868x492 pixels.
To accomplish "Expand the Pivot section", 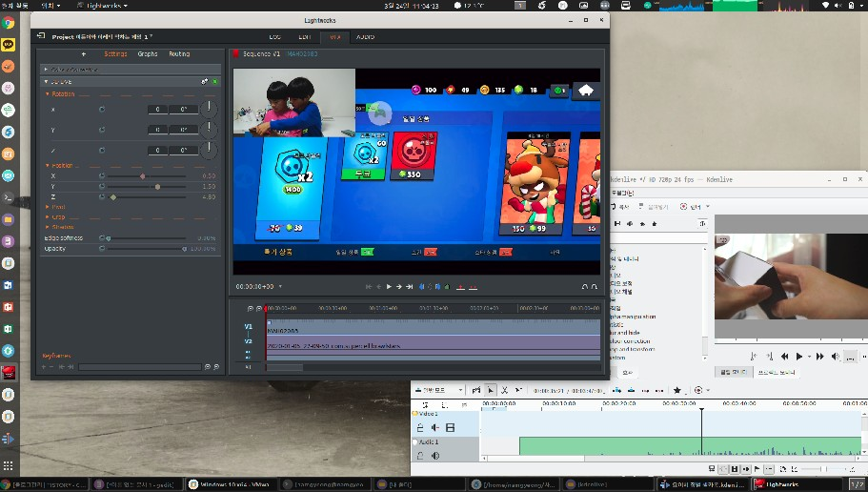I will [48, 207].
